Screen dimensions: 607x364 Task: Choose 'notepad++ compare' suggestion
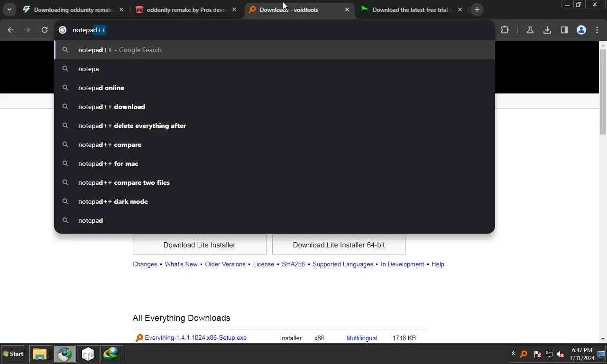[275, 145]
